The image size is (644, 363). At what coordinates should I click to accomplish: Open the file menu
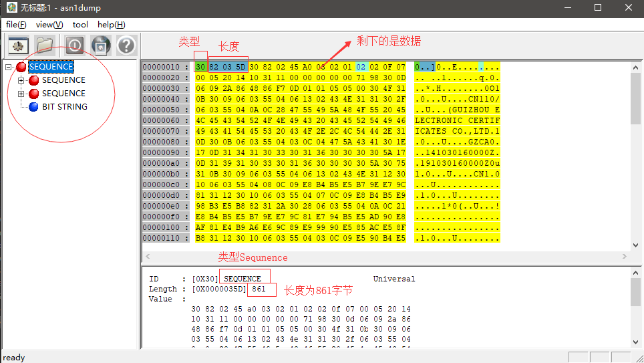pos(16,25)
